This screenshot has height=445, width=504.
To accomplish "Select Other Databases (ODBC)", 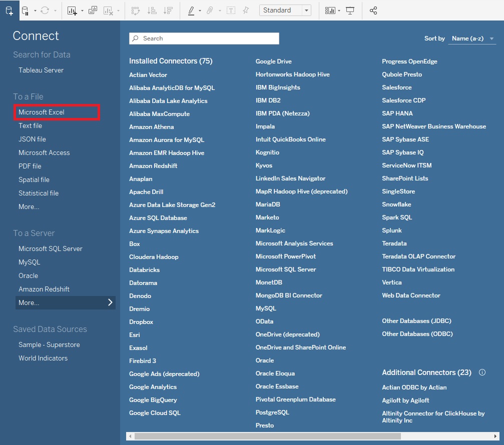I will [x=417, y=334].
